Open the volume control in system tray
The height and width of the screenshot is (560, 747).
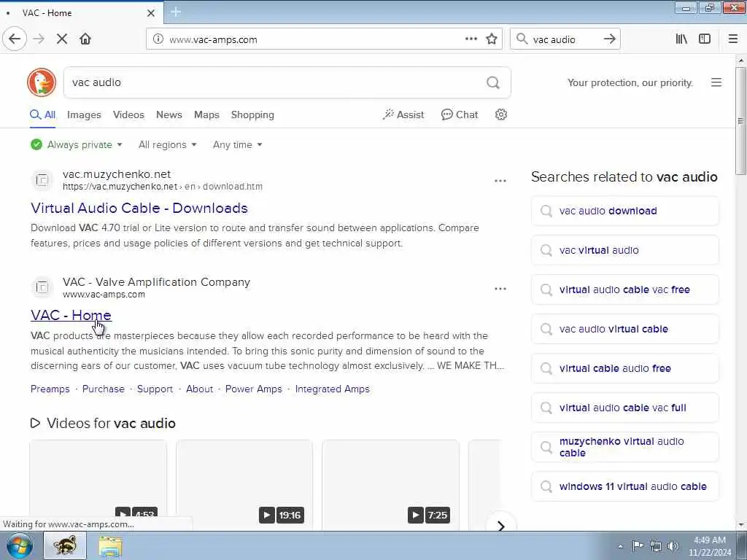pyautogui.click(x=673, y=546)
